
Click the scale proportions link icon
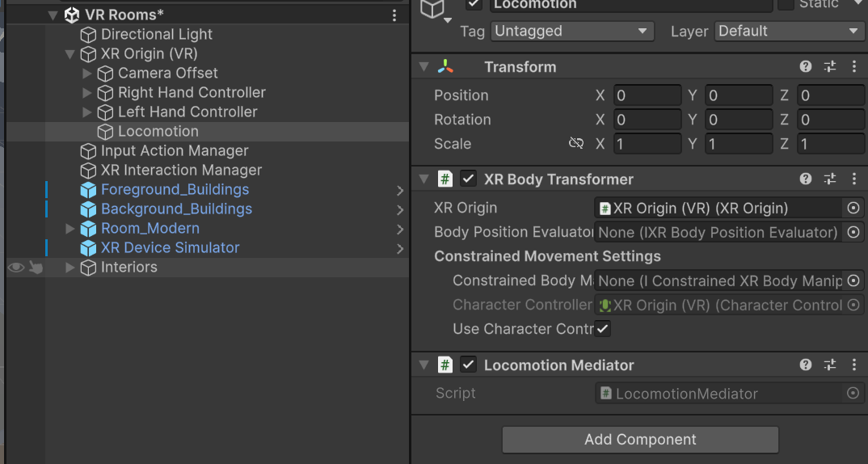(x=576, y=144)
